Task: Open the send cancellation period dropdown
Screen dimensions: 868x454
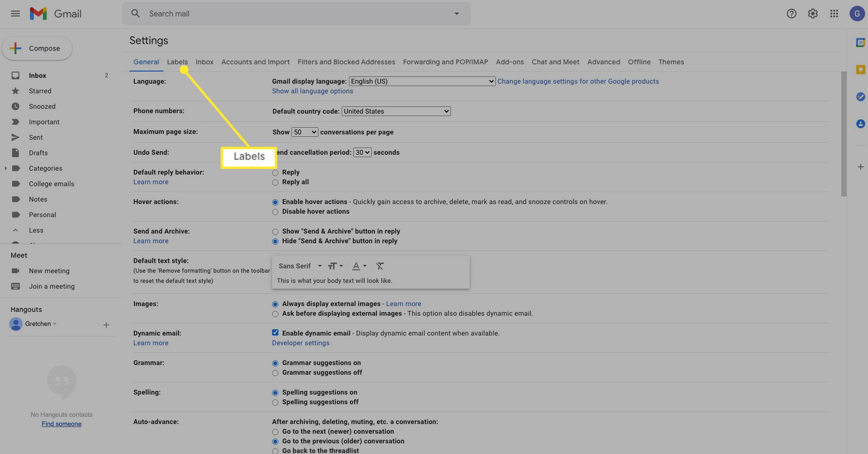Action: (x=362, y=152)
